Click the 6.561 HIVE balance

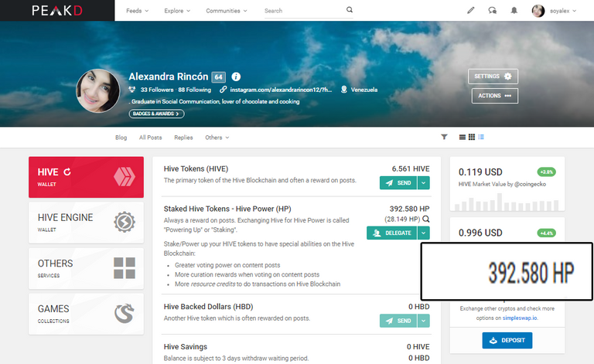click(411, 168)
